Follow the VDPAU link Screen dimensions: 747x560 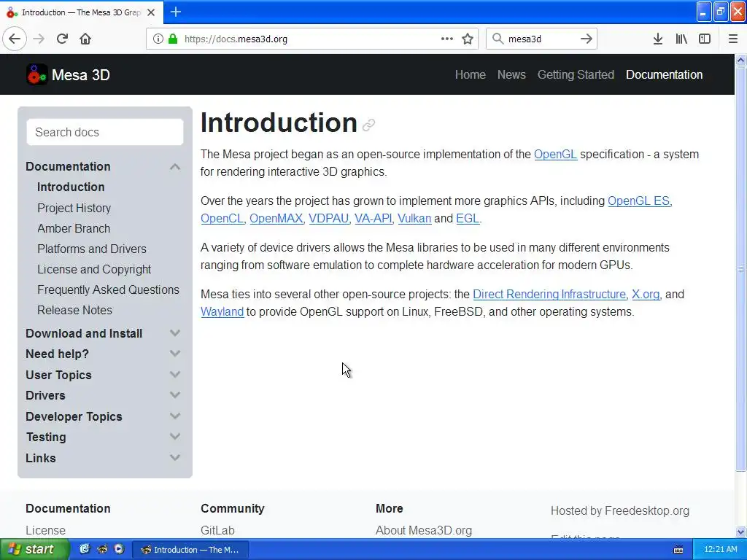click(x=329, y=219)
